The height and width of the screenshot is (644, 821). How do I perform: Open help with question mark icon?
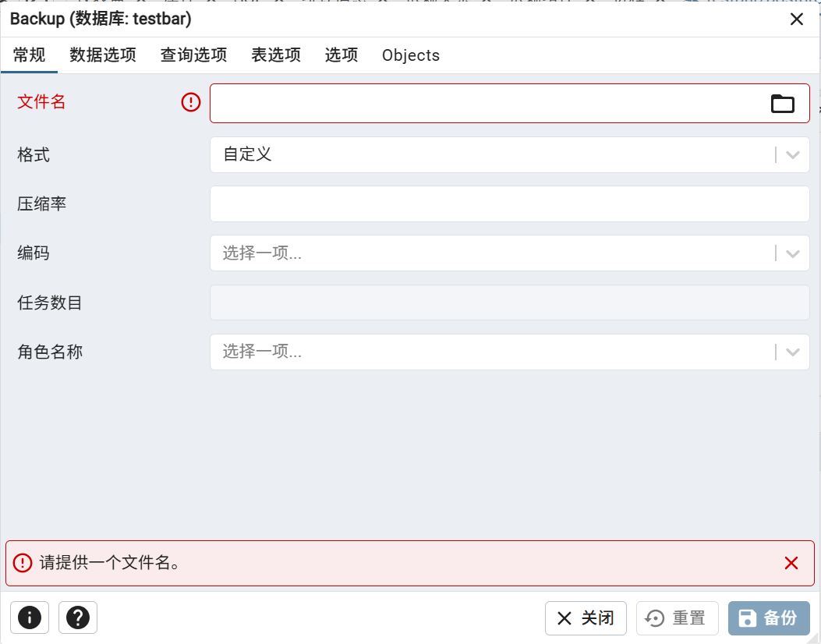coord(78,618)
